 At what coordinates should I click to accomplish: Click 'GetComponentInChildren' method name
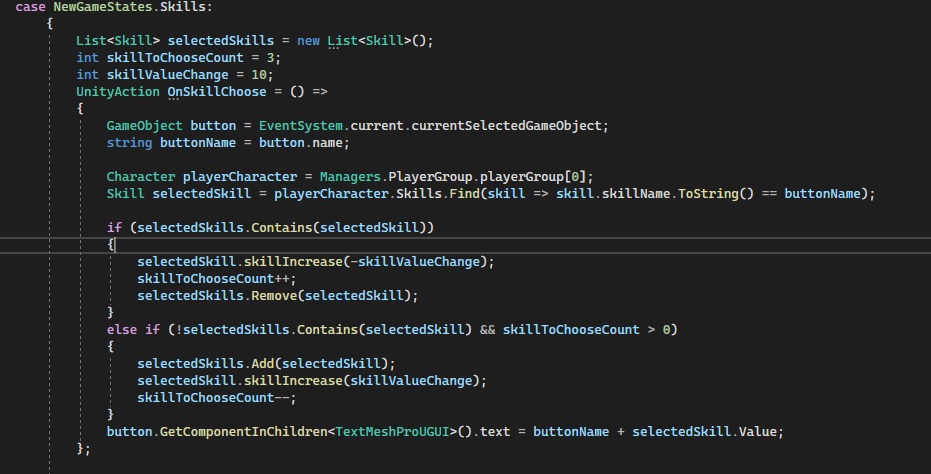[x=243, y=432]
